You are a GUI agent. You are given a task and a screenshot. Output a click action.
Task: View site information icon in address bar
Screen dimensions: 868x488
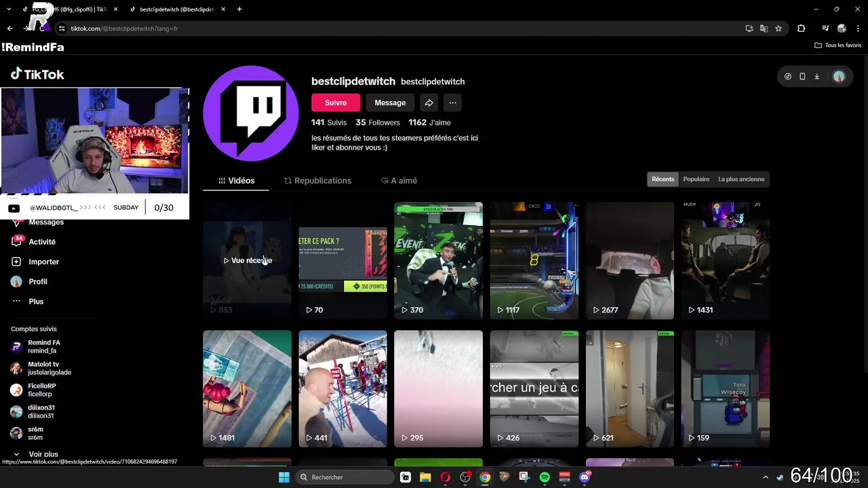[x=62, y=28]
